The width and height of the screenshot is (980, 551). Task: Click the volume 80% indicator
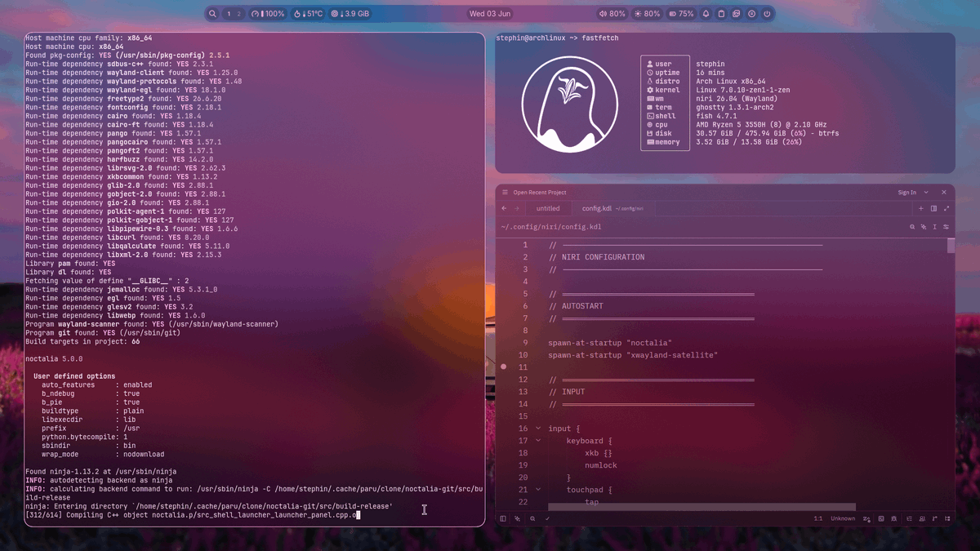(x=612, y=14)
